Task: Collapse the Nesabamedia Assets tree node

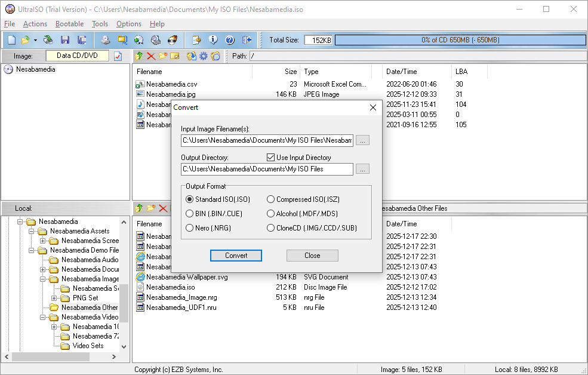Action: point(32,231)
